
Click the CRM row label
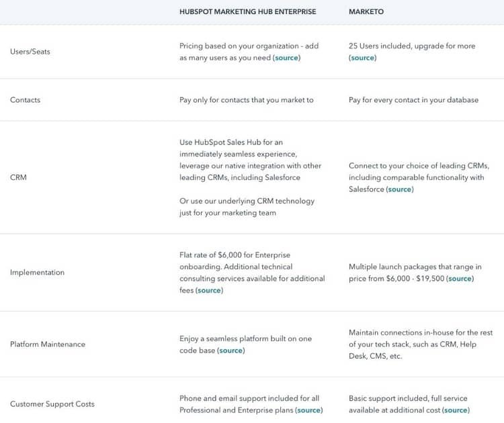coord(18,178)
